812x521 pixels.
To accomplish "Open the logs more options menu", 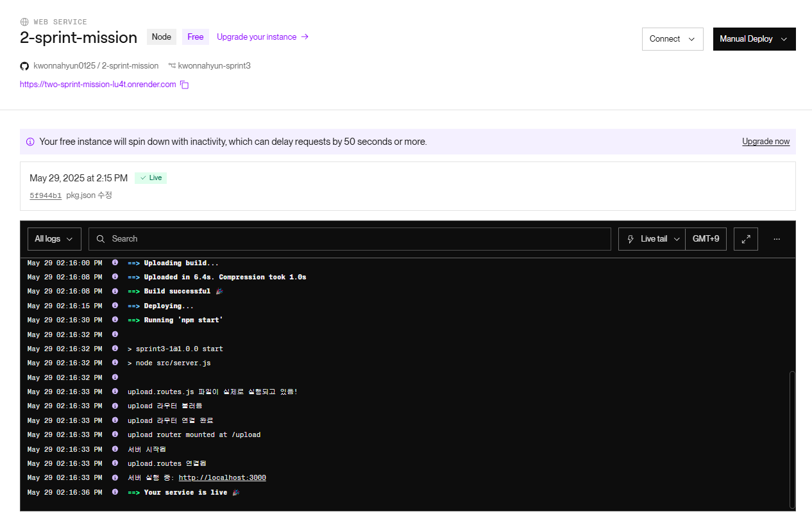I will (x=777, y=239).
